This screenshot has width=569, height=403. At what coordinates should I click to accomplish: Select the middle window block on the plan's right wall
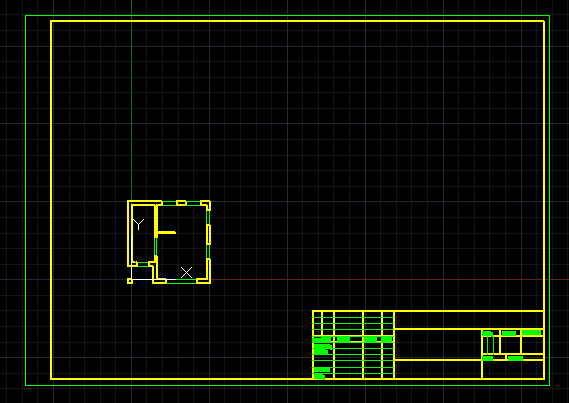209,234
